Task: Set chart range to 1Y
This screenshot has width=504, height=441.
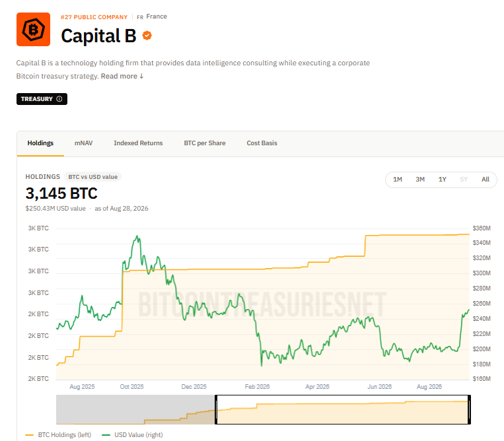Action: tap(443, 180)
